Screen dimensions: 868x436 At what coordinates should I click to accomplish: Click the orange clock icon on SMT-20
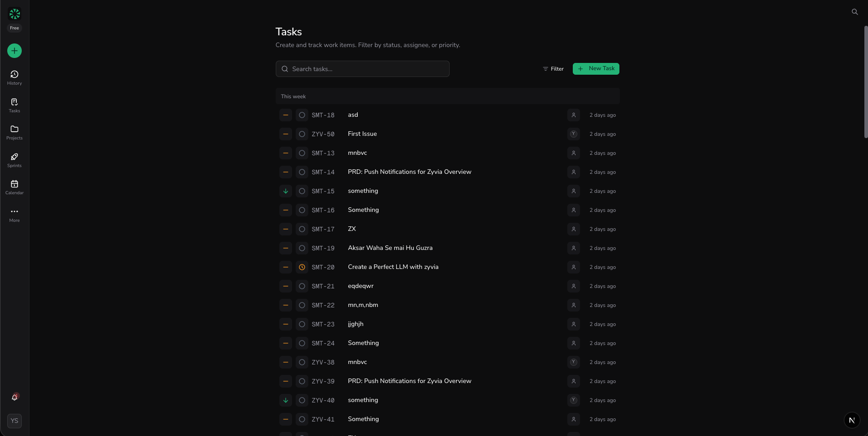tap(302, 267)
